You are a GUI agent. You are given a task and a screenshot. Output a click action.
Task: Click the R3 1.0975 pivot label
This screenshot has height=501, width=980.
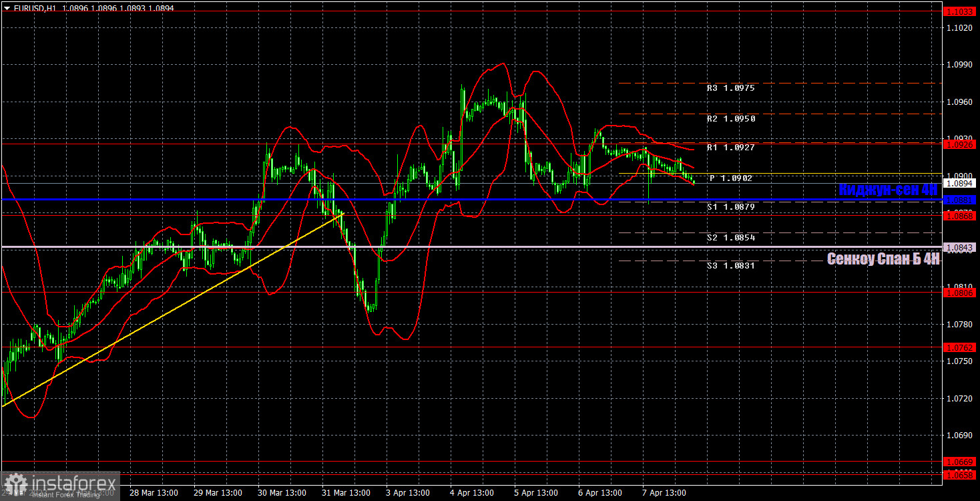pos(731,88)
